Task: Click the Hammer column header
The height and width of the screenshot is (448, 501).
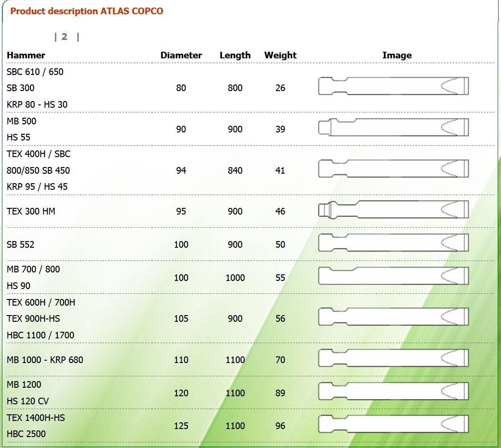Action: coord(26,55)
